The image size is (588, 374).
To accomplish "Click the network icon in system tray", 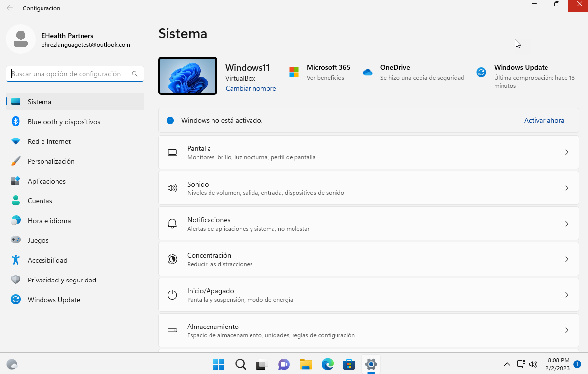I will [x=521, y=364].
